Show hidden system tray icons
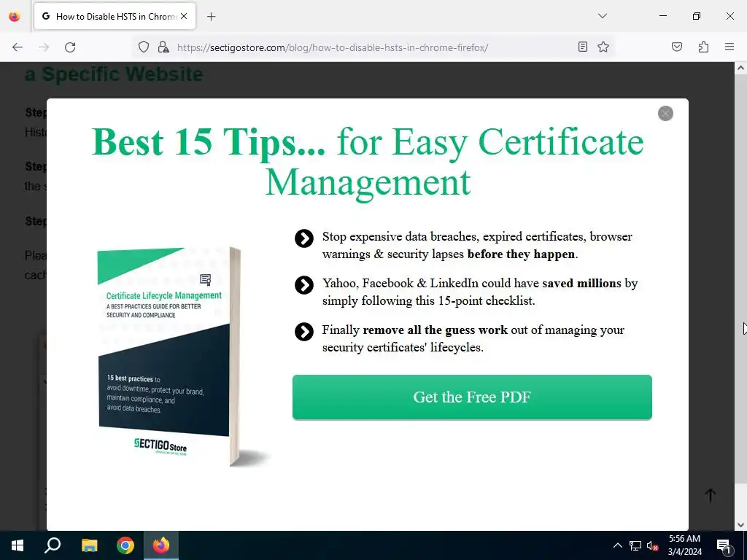747x560 pixels. point(617,545)
